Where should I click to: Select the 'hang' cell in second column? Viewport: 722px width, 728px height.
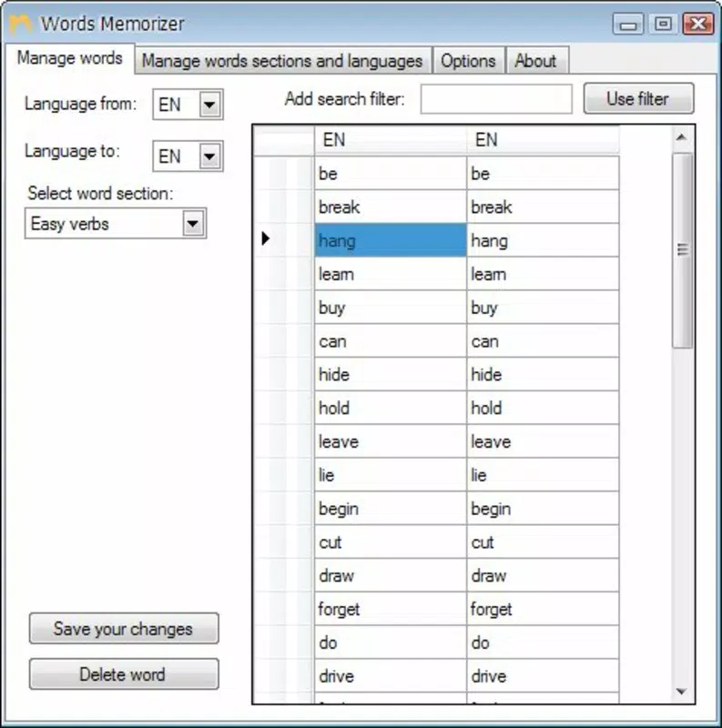coord(543,240)
